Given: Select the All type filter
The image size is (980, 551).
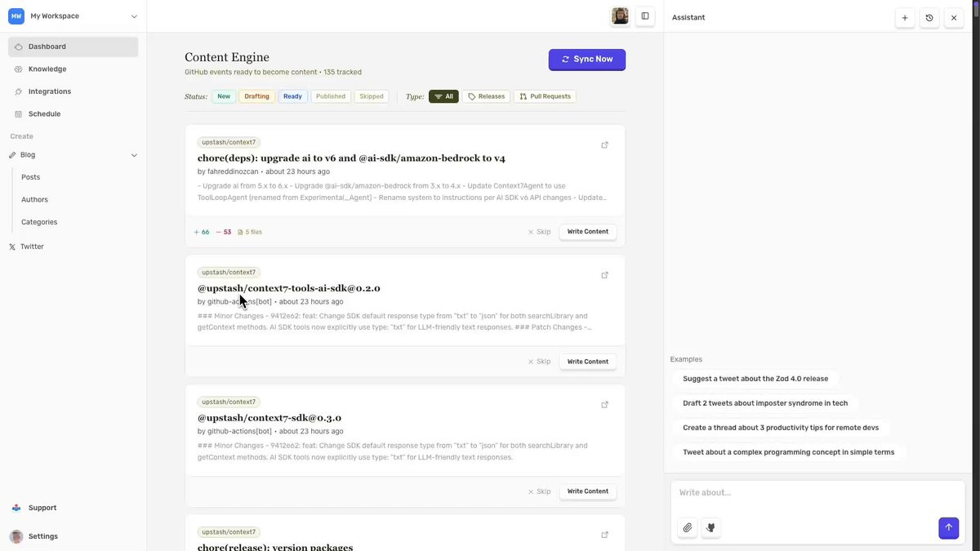Looking at the screenshot, I should point(443,96).
